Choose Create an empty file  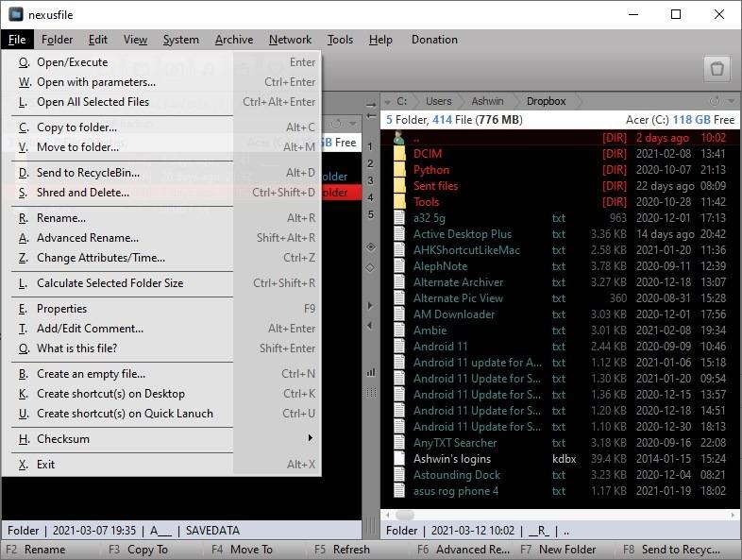(161, 374)
